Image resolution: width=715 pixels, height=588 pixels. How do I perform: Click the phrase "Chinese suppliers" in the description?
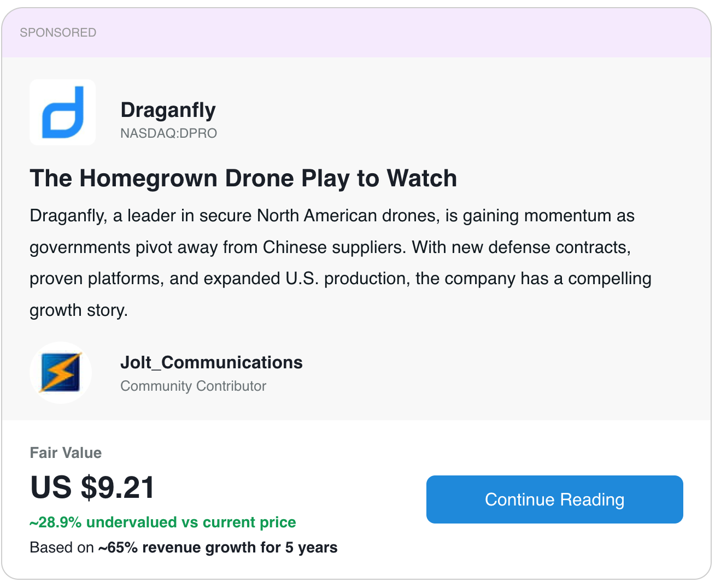coord(335,248)
